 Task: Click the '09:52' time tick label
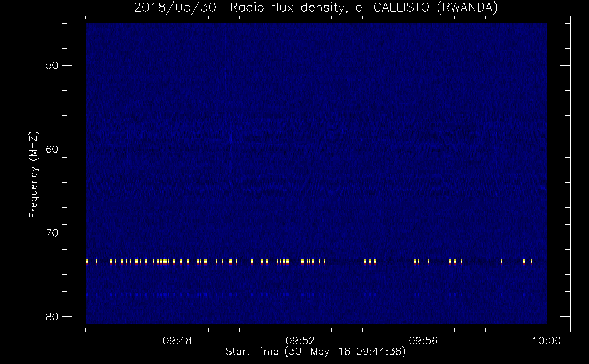(300, 341)
